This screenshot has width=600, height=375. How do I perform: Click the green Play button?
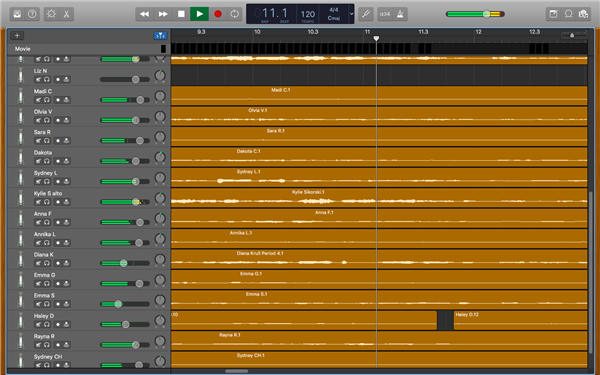coord(199,14)
